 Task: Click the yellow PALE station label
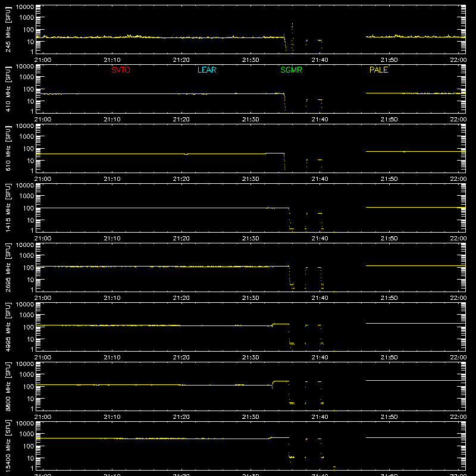[x=378, y=70]
